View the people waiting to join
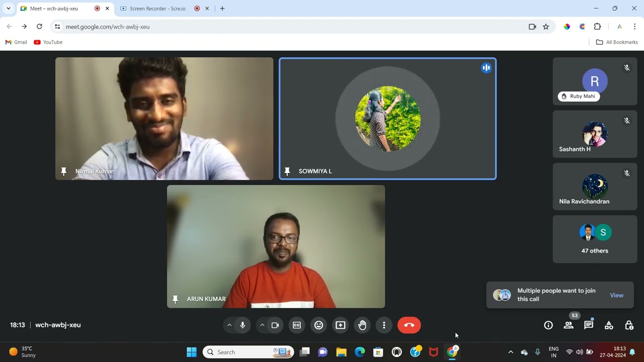644x362 pixels. 617,295
